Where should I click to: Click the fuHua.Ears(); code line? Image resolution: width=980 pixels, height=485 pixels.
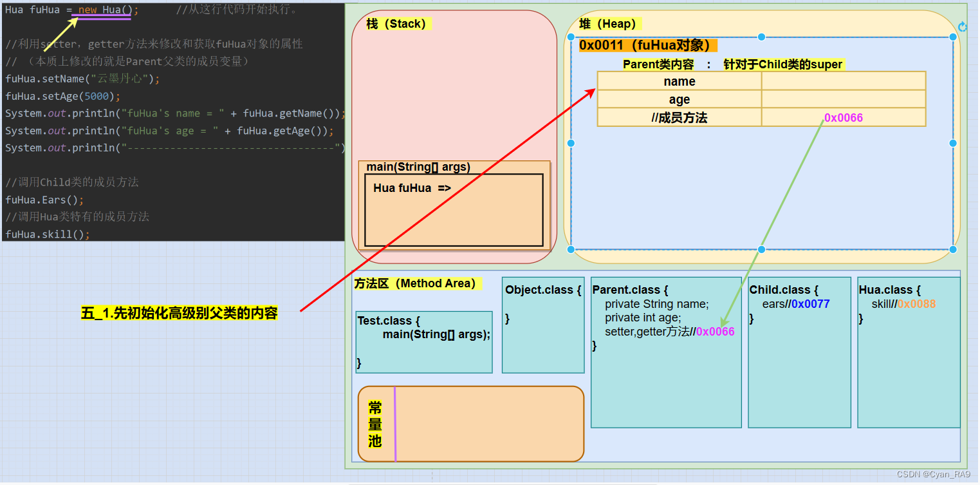(44, 200)
